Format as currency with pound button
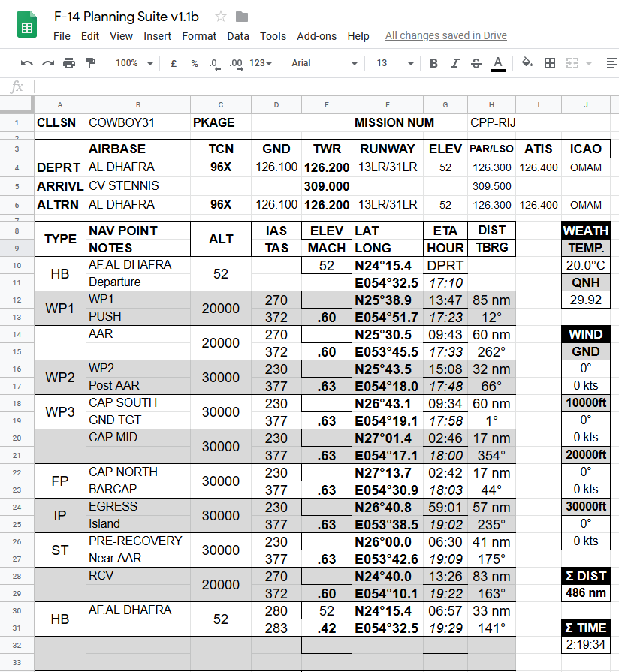The image size is (619, 672). 174,63
